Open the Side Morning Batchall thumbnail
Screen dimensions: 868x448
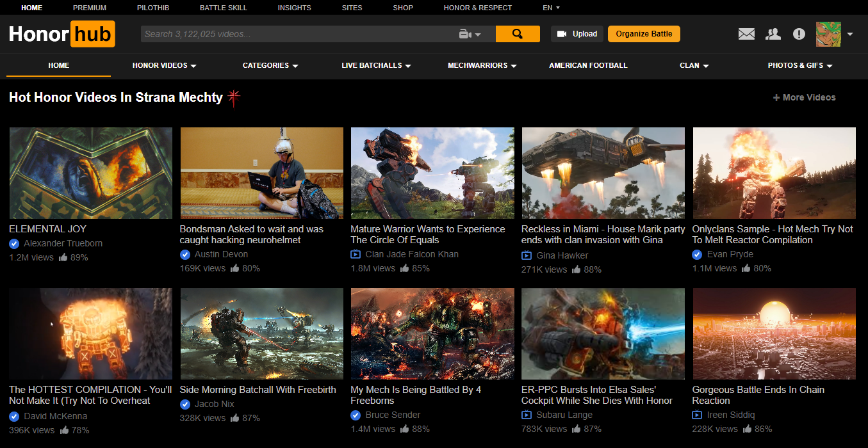coord(261,333)
